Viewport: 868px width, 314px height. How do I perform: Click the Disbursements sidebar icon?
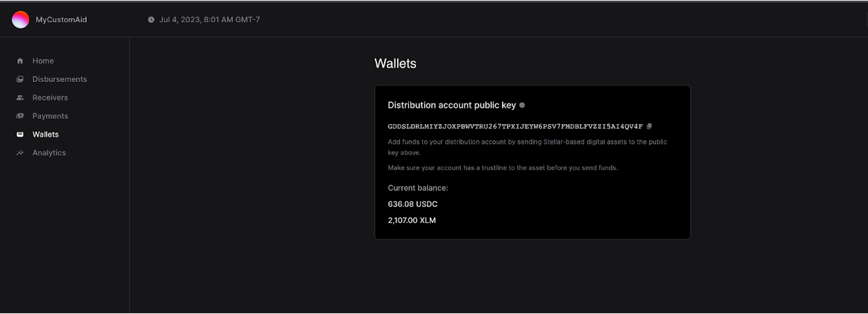pos(20,79)
